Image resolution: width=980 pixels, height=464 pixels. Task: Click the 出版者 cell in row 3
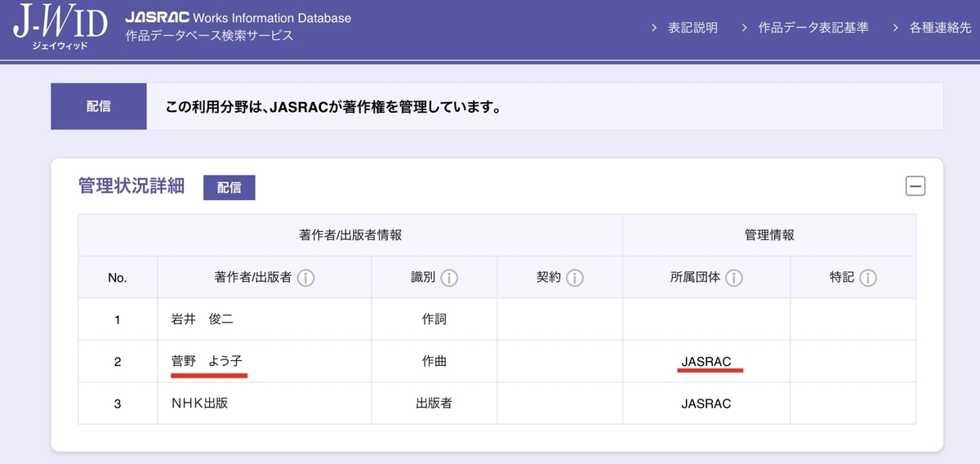(x=434, y=404)
